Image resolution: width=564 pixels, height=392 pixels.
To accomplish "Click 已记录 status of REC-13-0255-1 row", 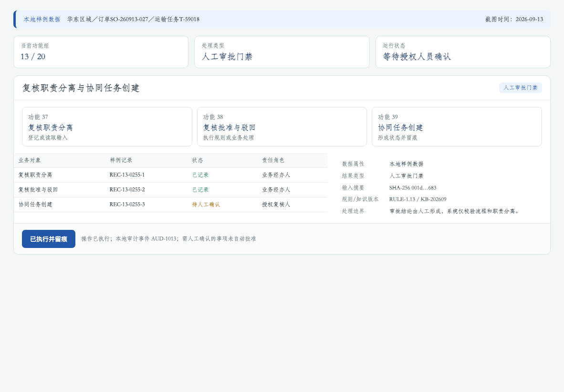I will (200, 175).
